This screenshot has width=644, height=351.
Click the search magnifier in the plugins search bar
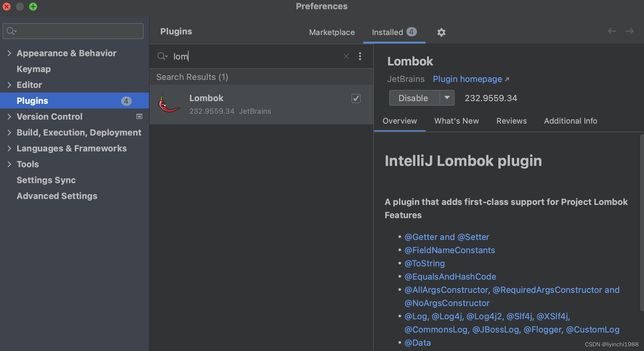162,56
